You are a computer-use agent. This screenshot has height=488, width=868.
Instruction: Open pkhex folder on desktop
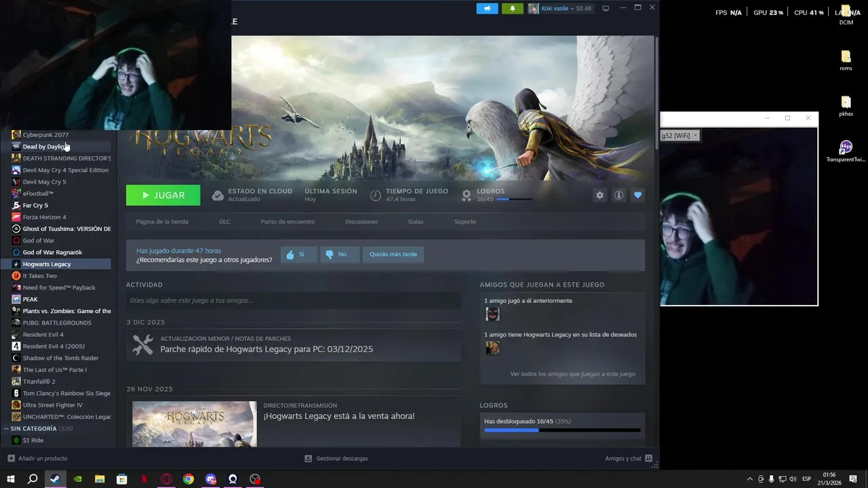(846, 106)
